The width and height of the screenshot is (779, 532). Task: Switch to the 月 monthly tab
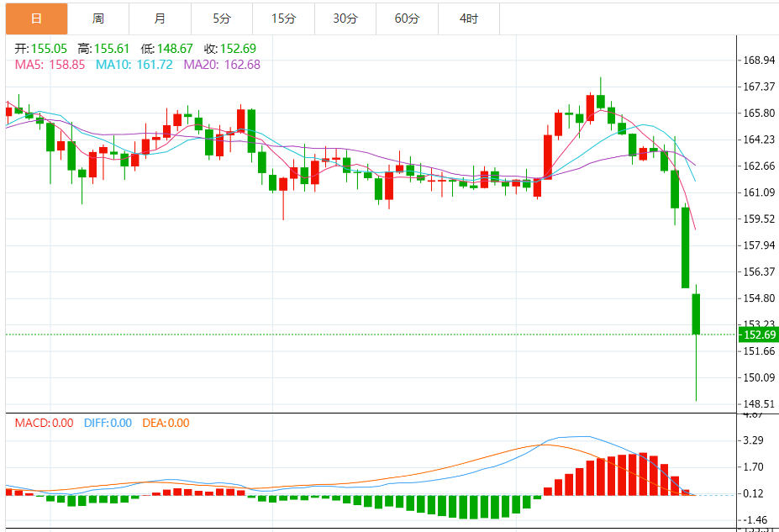pos(160,18)
